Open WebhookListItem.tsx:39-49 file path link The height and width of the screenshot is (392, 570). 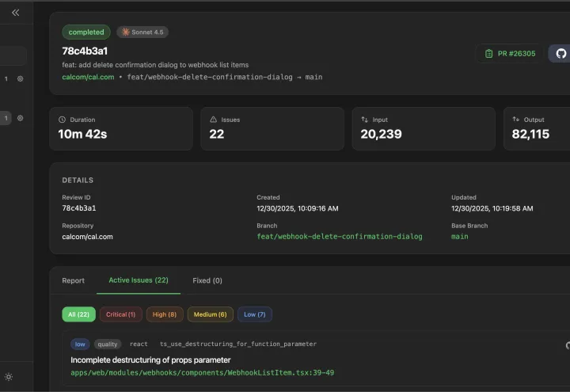202,373
